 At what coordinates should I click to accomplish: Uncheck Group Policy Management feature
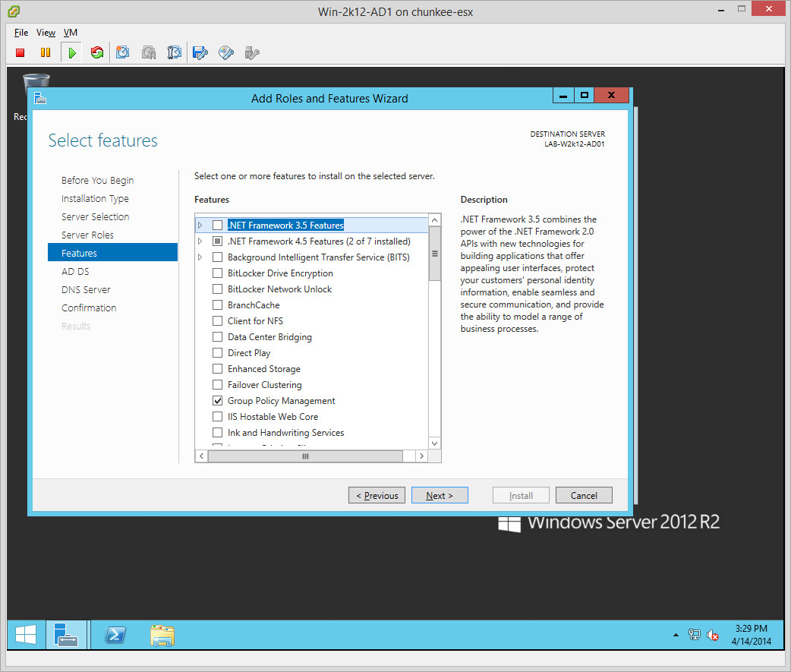(x=218, y=401)
